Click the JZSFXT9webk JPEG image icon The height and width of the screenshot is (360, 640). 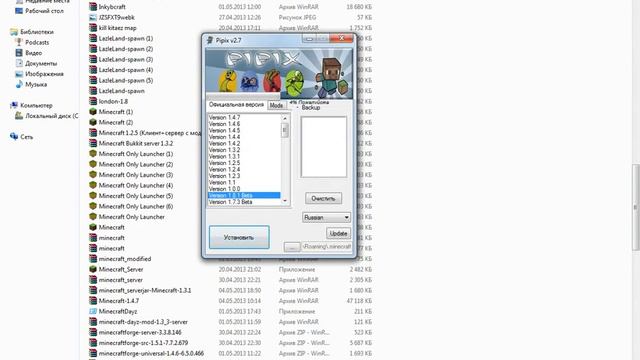pos(93,18)
